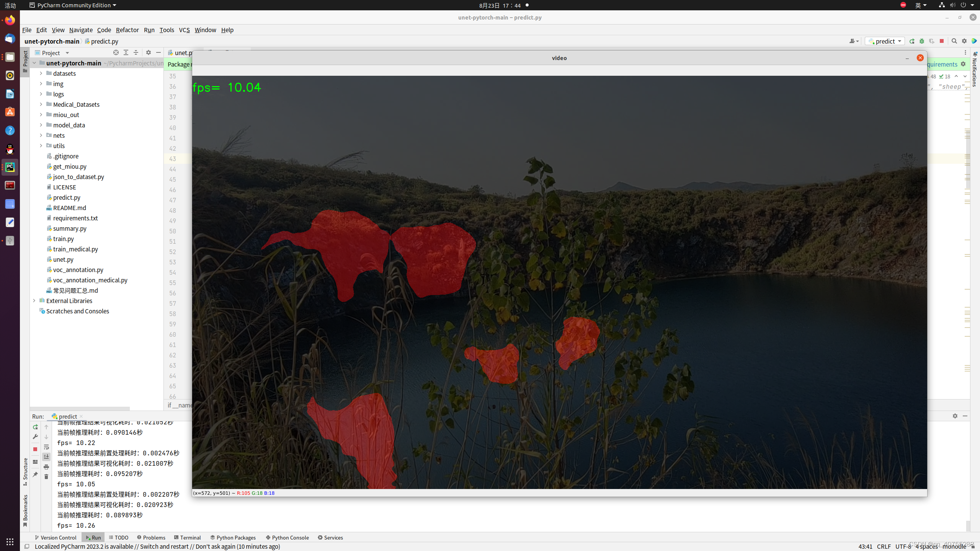Open Version Control tool tab
The image size is (980, 551).
(56, 538)
